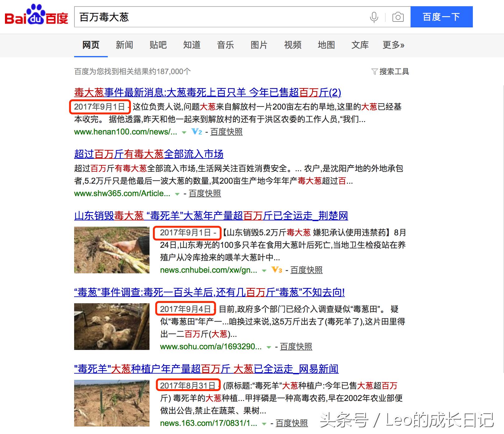
Task: Click inside the search input box
Action: tap(218, 17)
